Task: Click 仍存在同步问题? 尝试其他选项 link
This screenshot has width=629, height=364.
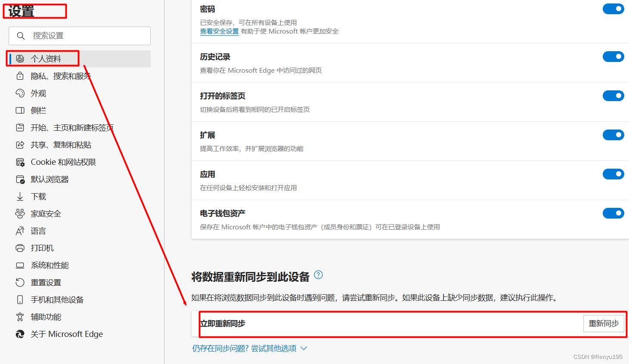Action: [244, 349]
